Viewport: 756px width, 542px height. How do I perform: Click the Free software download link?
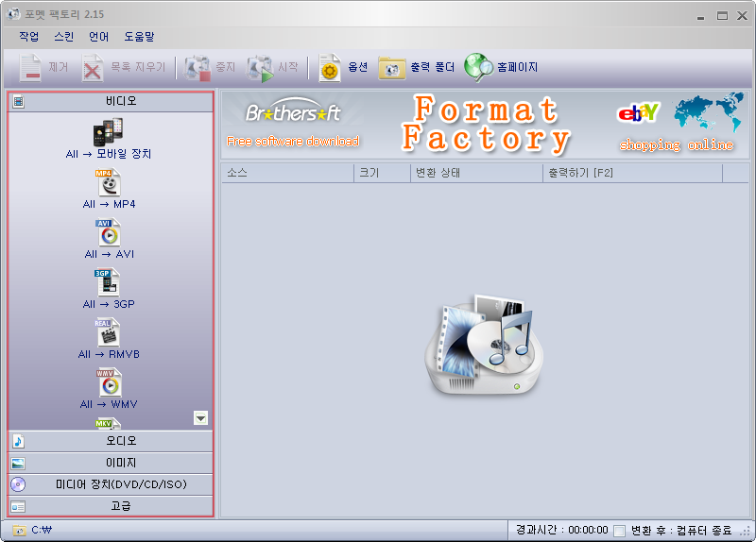pyautogui.click(x=293, y=141)
